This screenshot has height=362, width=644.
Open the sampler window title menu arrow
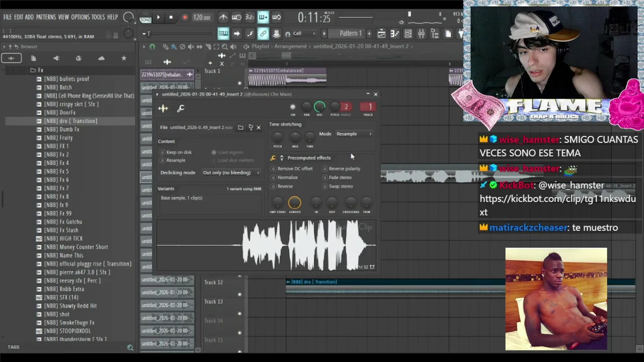click(x=157, y=95)
